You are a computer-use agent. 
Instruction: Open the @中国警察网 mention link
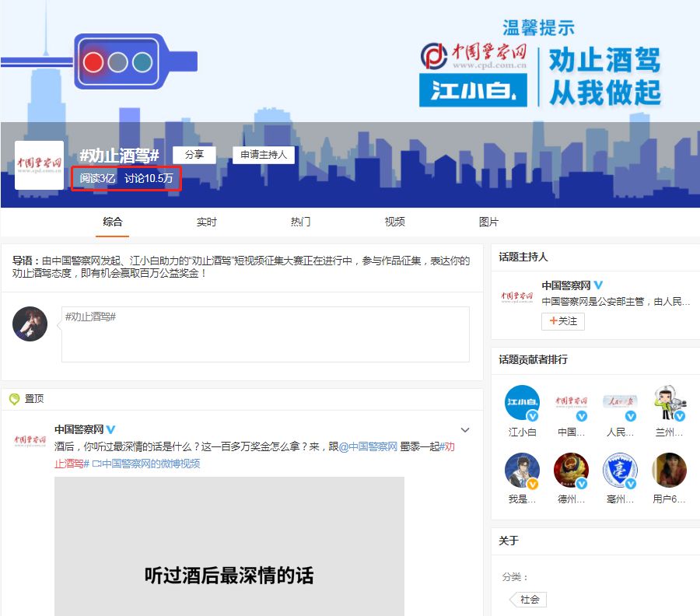click(368, 446)
